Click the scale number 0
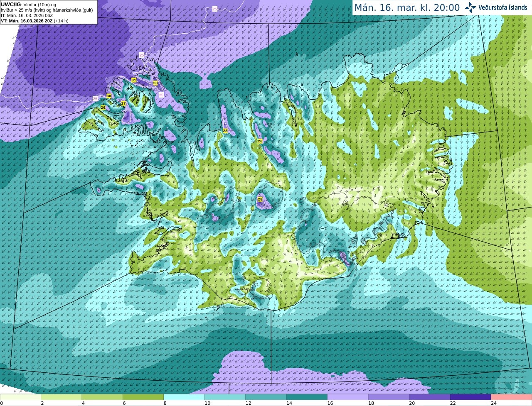Image resolution: width=532 pixels, height=406 pixels. pyautogui.click(x=2, y=403)
